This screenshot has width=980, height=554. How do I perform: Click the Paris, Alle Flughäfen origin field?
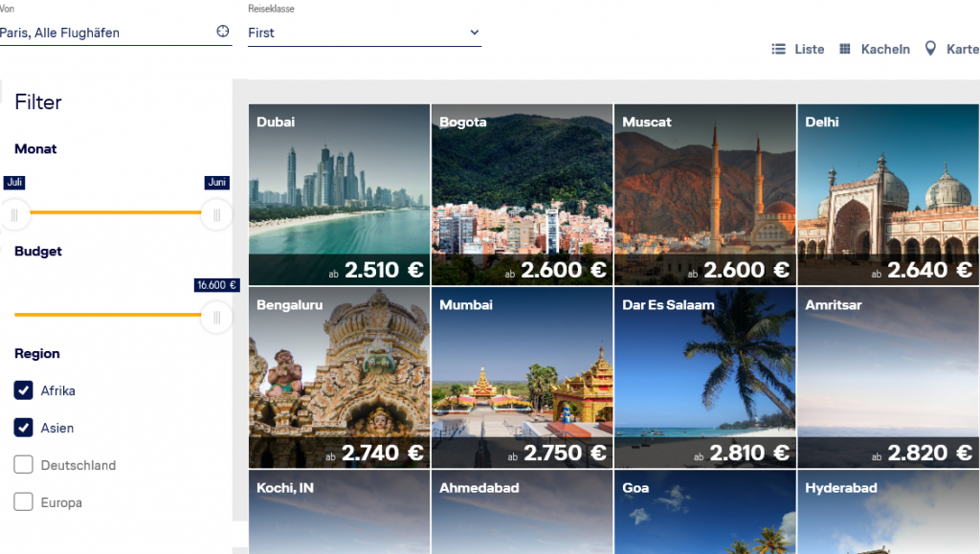coord(116,33)
